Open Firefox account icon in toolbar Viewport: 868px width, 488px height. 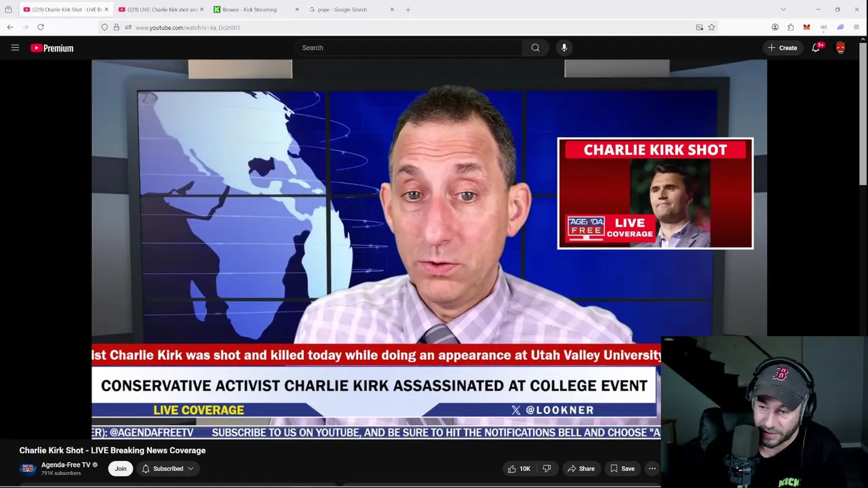[775, 27]
